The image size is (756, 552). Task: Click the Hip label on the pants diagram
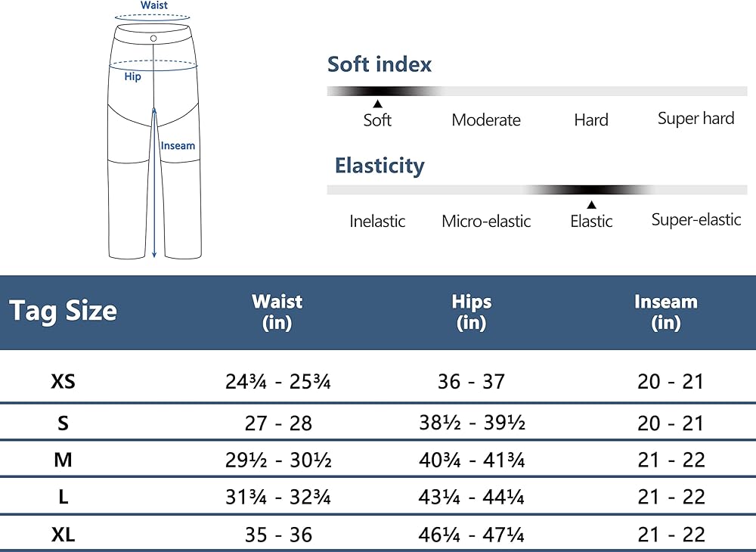click(133, 76)
